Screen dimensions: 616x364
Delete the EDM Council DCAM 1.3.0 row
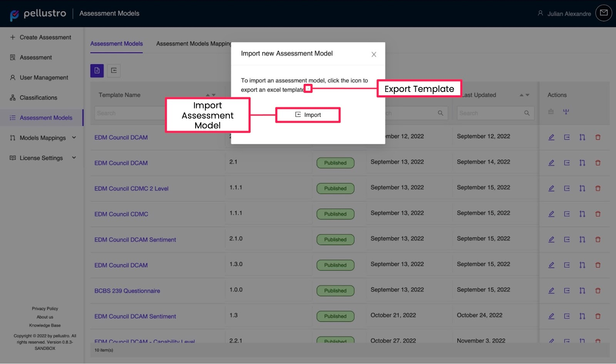pos(598,265)
